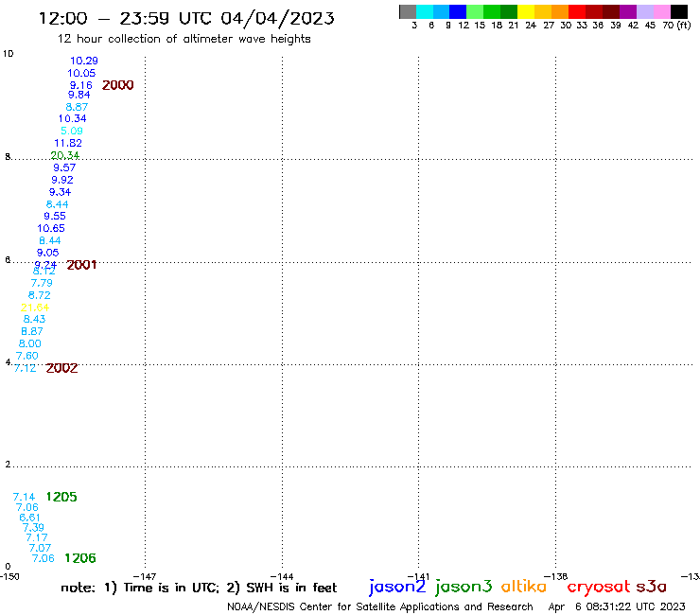Click the 'Apr 6 08:31:22 UTC 2023' timestamp

coord(617,607)
